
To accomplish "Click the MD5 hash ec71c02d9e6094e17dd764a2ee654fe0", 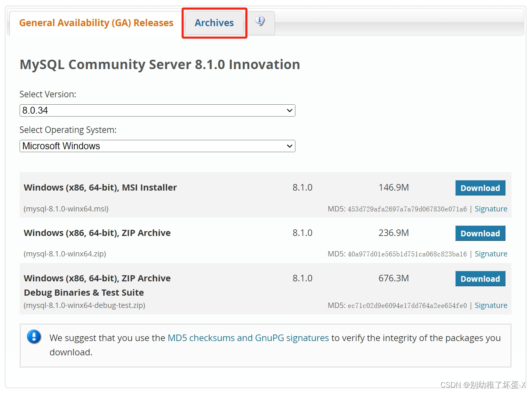I will [x=407, y=305].
